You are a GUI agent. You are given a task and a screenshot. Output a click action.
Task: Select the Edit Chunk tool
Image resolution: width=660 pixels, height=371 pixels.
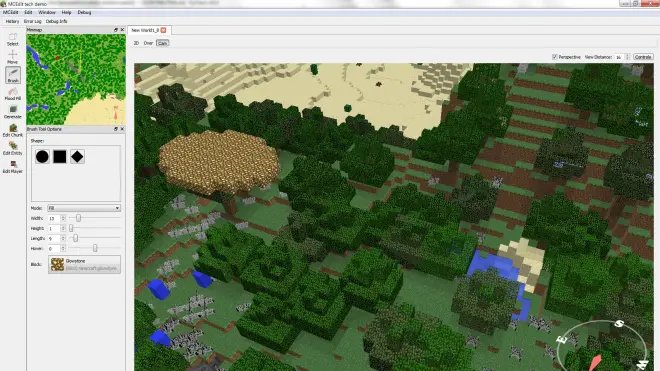[x=13, y=130]
